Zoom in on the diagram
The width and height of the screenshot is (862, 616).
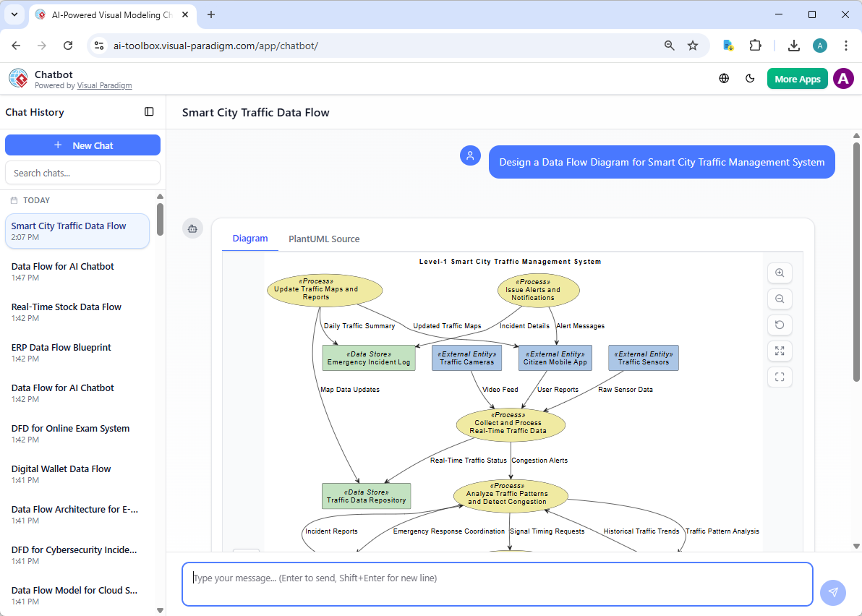point(780,273)
